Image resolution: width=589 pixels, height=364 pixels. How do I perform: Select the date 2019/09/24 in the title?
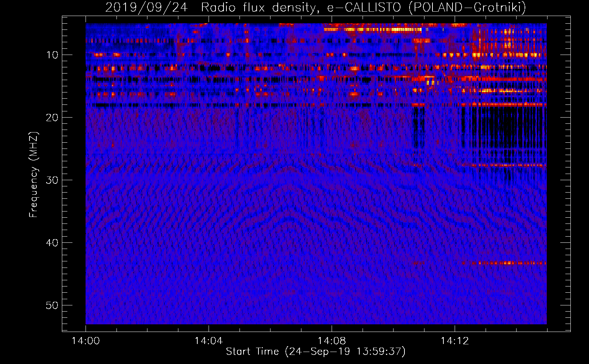146,8
